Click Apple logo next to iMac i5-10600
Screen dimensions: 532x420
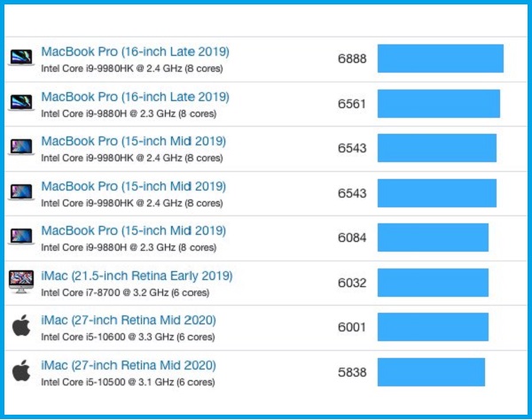click(x=20, y=326)
